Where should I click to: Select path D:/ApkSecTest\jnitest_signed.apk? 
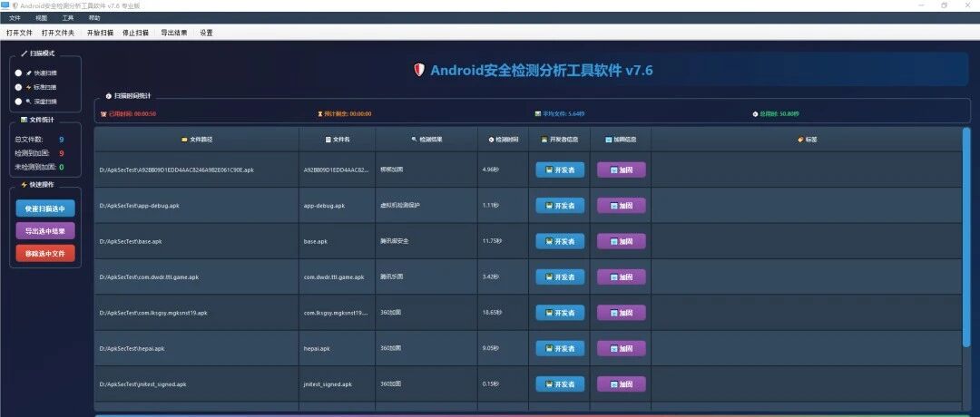(142, 384)
